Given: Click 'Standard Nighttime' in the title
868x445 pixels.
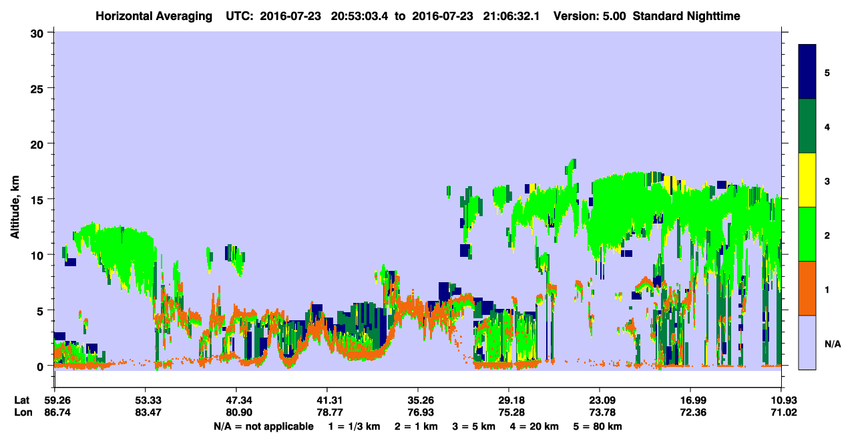Looking at the screenshot, I should 686,16.
